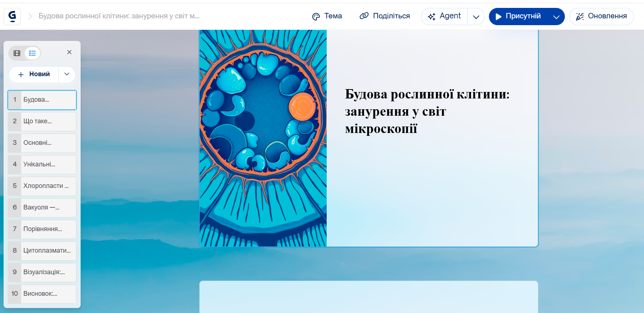
Task: Open the Agent sparkle assistant
Action: 444,16
